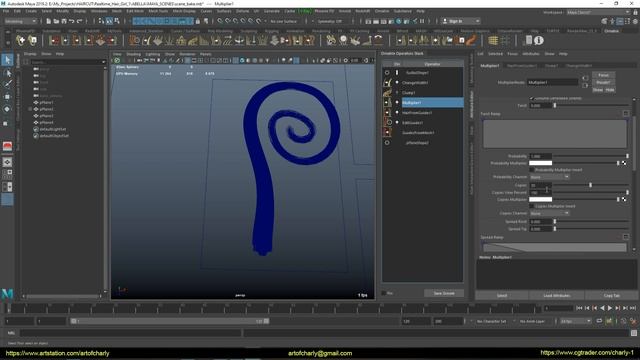
Task: Open the Copies Channel dropdown
Action: (549, 213)
